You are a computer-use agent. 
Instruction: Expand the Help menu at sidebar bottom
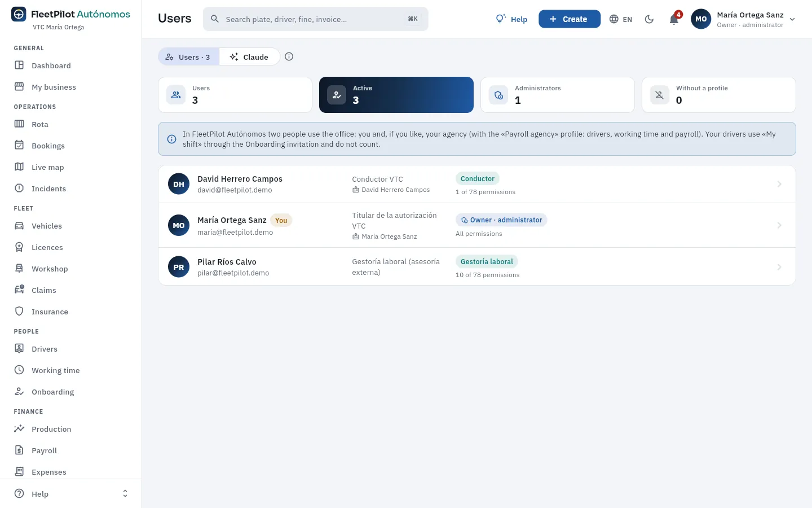70,494
